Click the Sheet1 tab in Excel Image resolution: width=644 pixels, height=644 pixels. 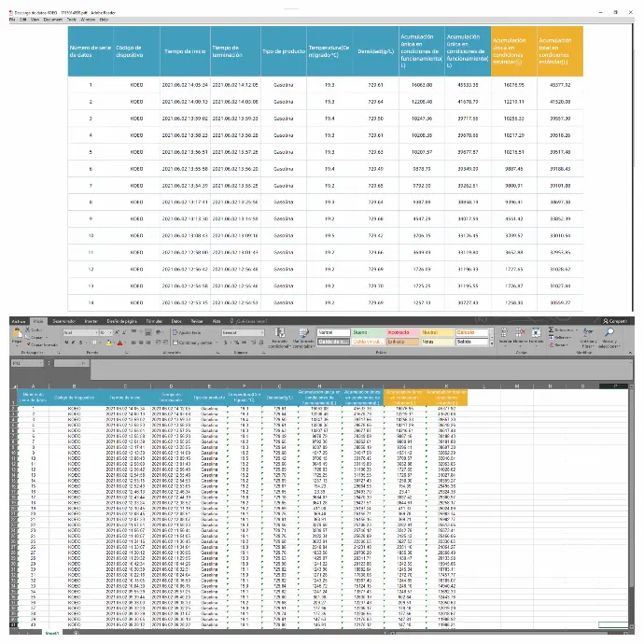click(52, 633)
